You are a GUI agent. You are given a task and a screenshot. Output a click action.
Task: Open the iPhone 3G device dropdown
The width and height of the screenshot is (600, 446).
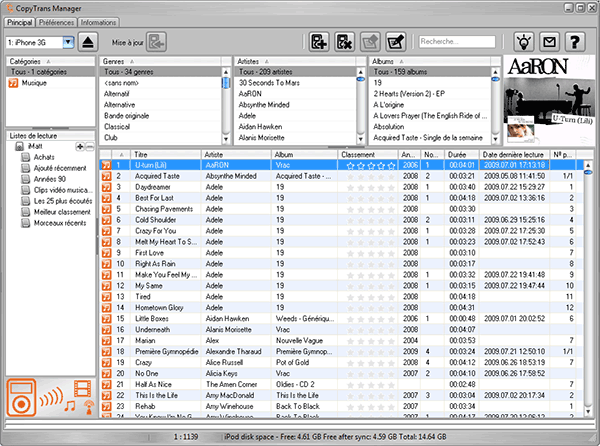(x=68, y=42)
